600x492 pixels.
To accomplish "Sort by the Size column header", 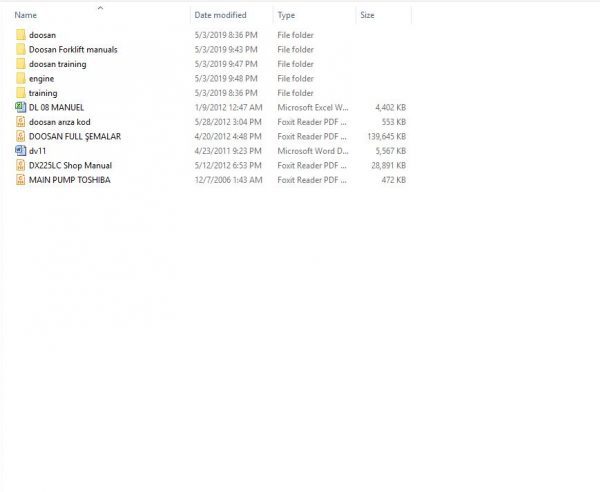I will coord(367,15).
